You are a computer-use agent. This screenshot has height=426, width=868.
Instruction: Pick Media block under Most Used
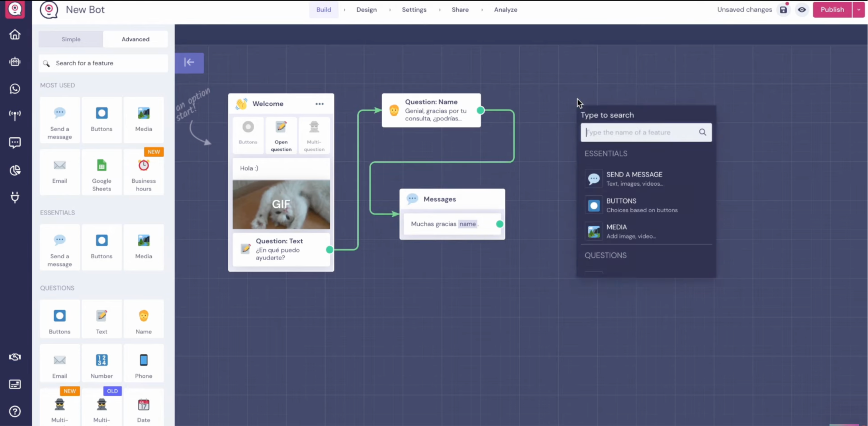[x=144, y=120]
